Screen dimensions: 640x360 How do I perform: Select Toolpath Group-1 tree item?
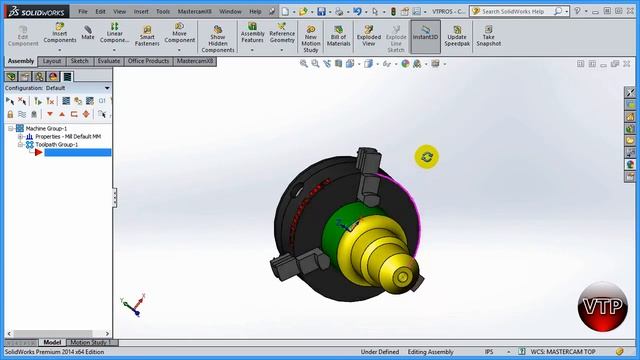coord(56,145)
